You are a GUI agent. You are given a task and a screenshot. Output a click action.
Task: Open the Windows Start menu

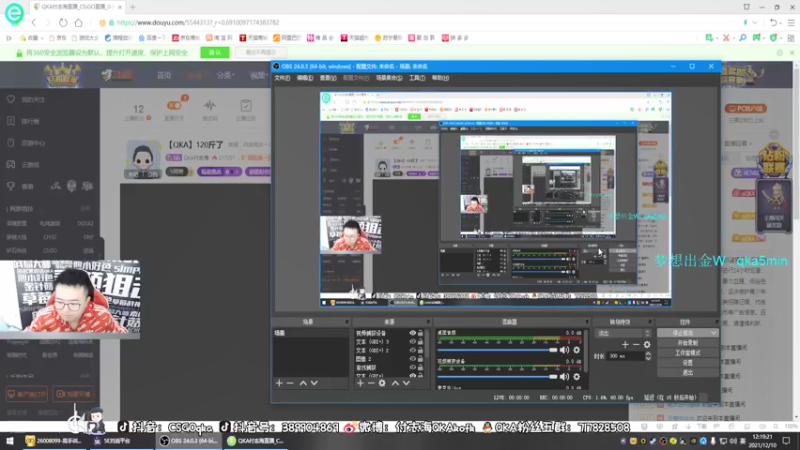(10, 441)
